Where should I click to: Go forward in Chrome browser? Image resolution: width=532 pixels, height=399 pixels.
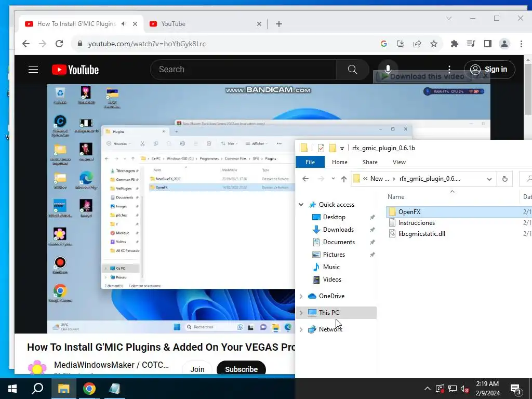[43, 44]
